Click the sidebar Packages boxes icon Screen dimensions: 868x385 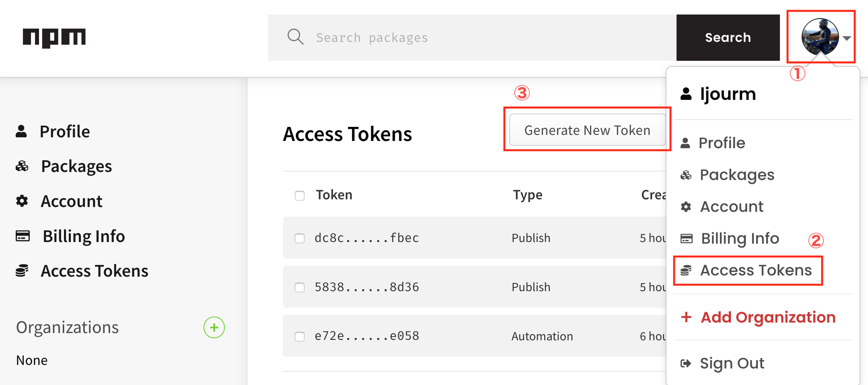(x=22, y=166)
